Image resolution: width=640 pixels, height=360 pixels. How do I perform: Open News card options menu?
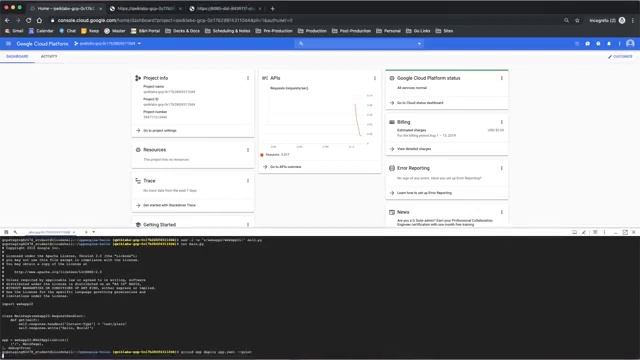tap(502, 212)
